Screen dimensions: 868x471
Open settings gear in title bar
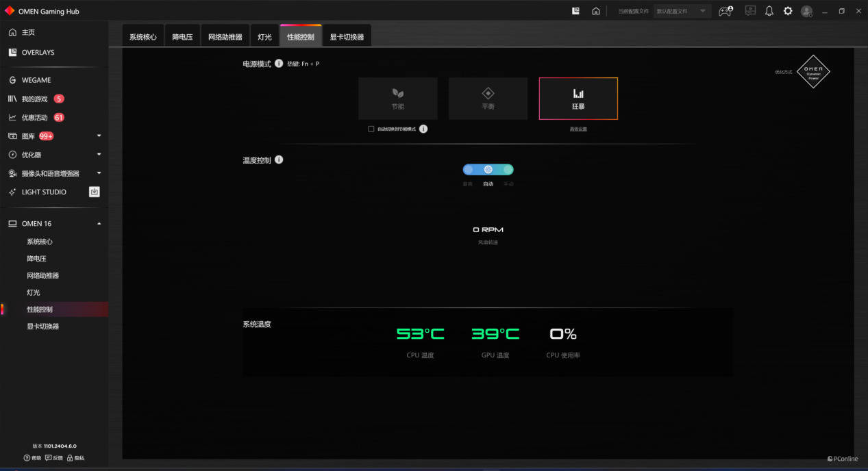point(788,11)
